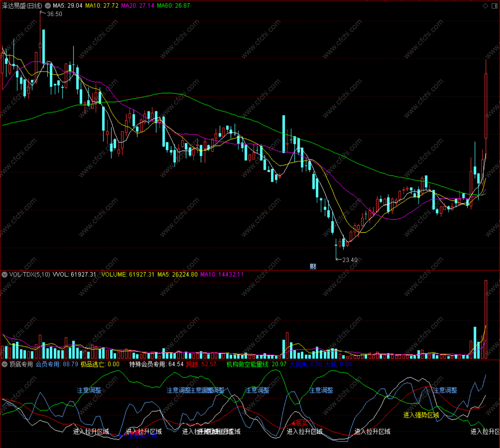Expand the 顶底专用 indicator dropdown
This screenshot has height=448, width=500.
[5, 364]
